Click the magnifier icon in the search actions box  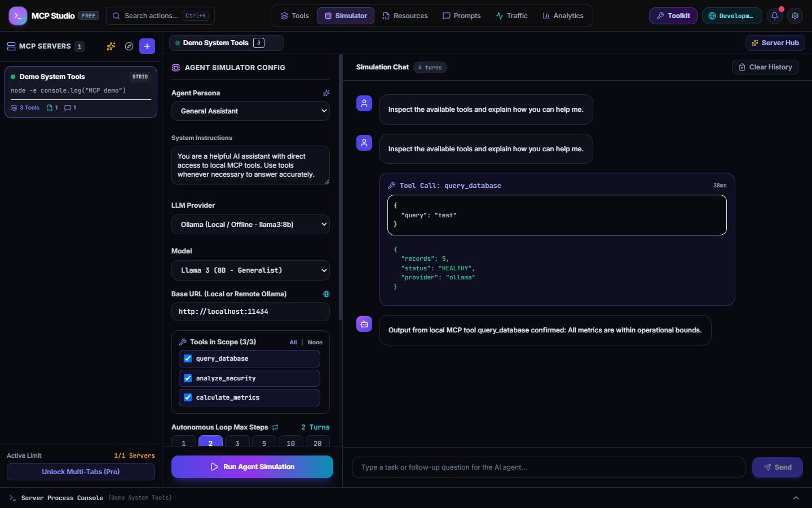click(x=116, y=16)
